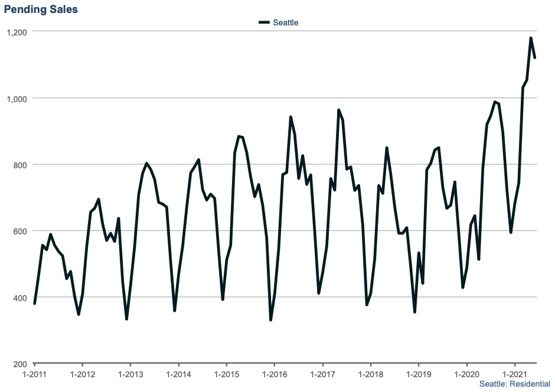555x392 pixels.
Task: Click the 1-2013 x-axis label
Action: (x=130, y=374)
